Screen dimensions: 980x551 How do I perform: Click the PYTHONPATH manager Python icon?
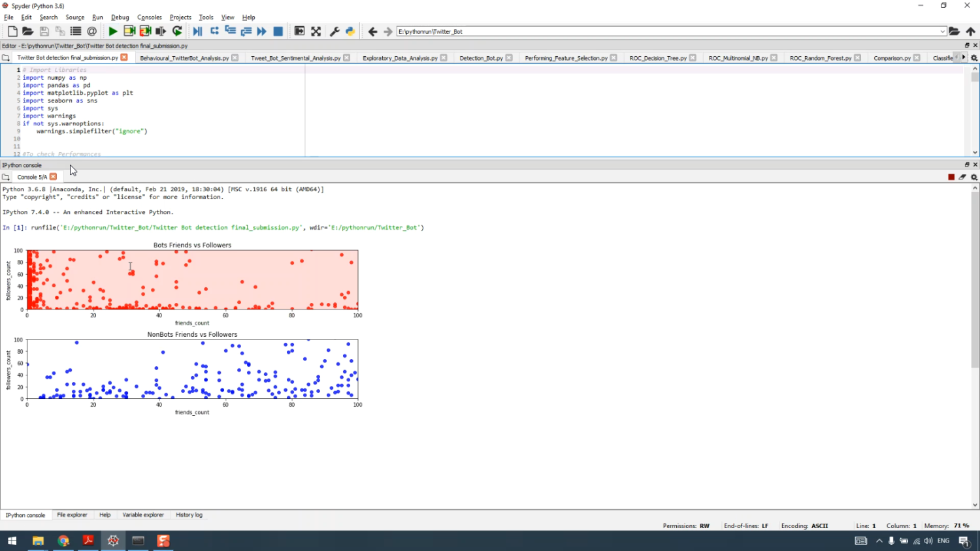click(x=350, y=31)
